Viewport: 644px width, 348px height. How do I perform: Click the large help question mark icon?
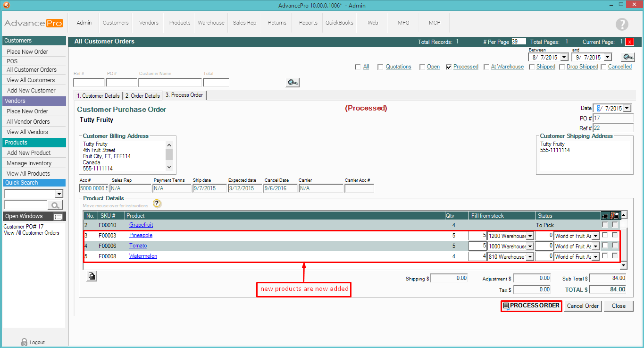[x=622, y=25]
